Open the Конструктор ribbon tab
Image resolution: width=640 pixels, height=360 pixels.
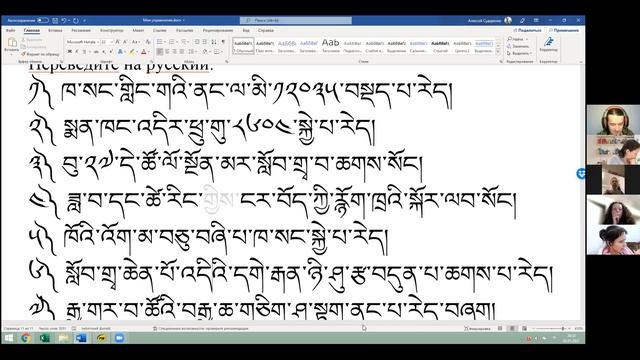[x=111, y=31]
